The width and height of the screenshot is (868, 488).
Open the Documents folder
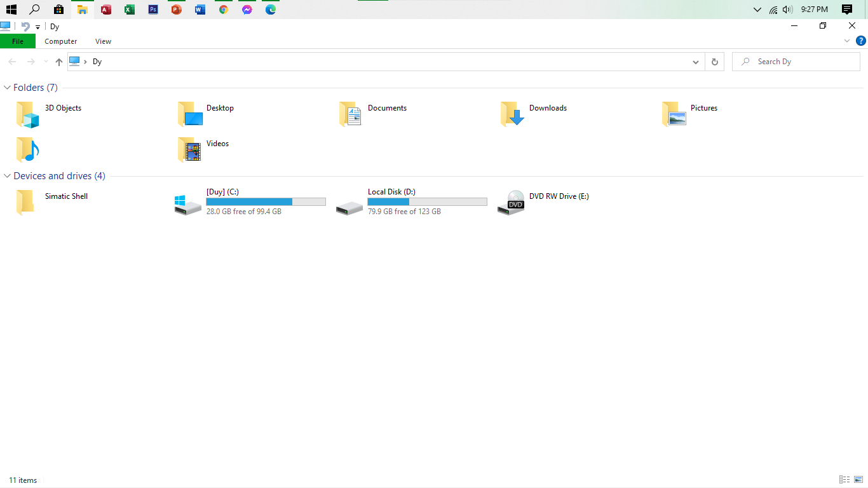(x=388, y=108)
